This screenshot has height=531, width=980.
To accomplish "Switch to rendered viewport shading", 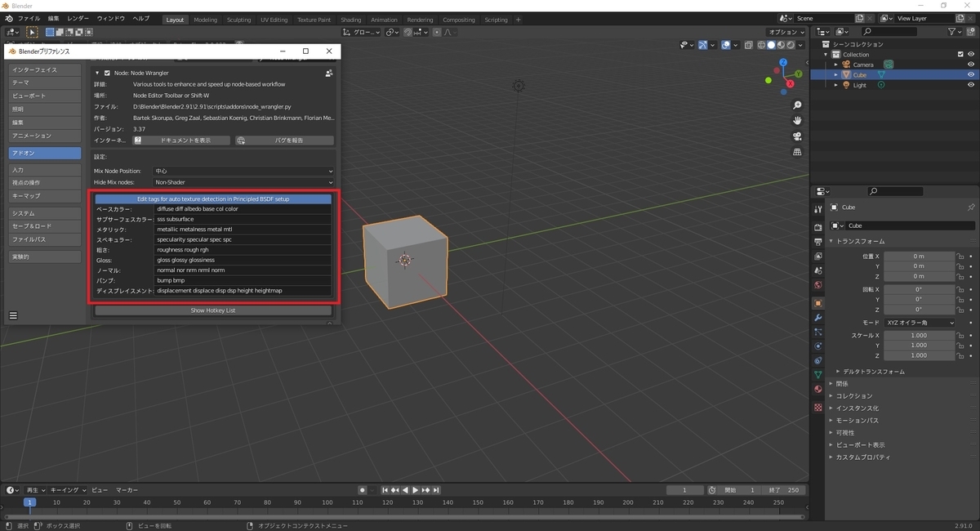I will (791, 45).
